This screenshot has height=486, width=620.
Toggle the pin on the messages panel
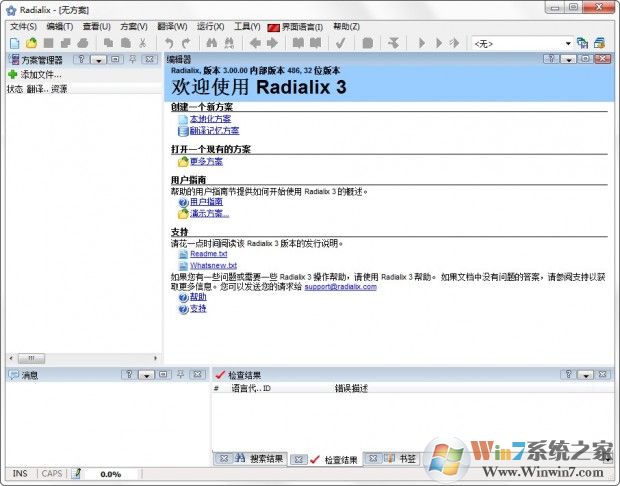[180, 374]
